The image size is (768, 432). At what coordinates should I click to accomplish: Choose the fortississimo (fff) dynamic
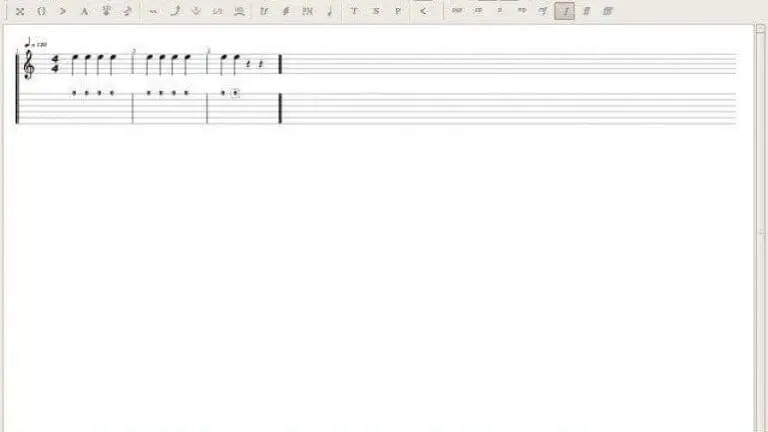pyautogui.click(x=607, y=11)
